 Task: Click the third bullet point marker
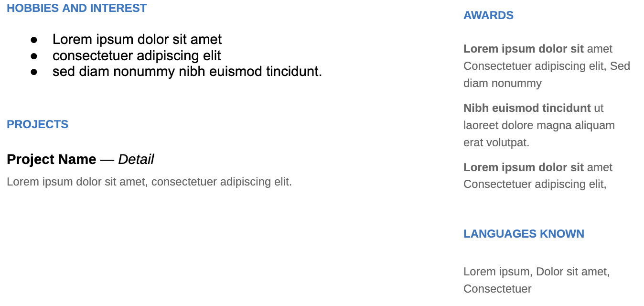click(34, 72)
